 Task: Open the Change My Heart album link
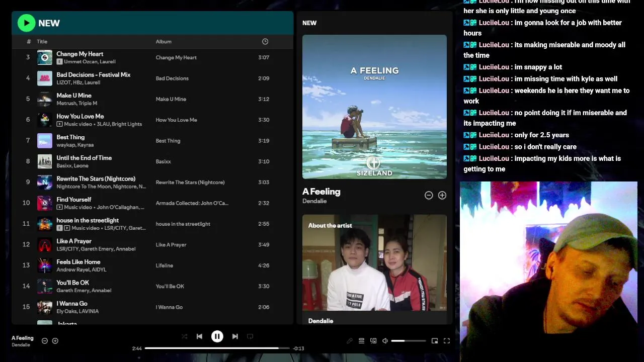click(176, 57)
